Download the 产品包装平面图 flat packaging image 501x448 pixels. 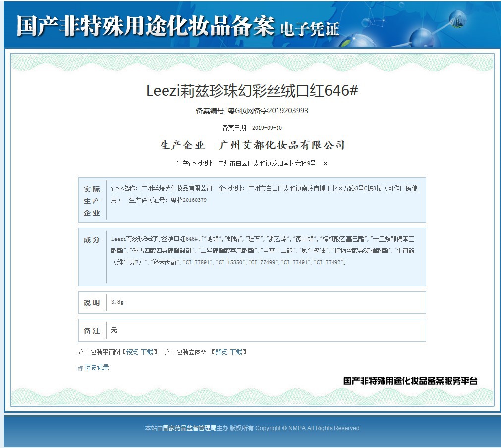pyautogui.click(x=147, y=352)
